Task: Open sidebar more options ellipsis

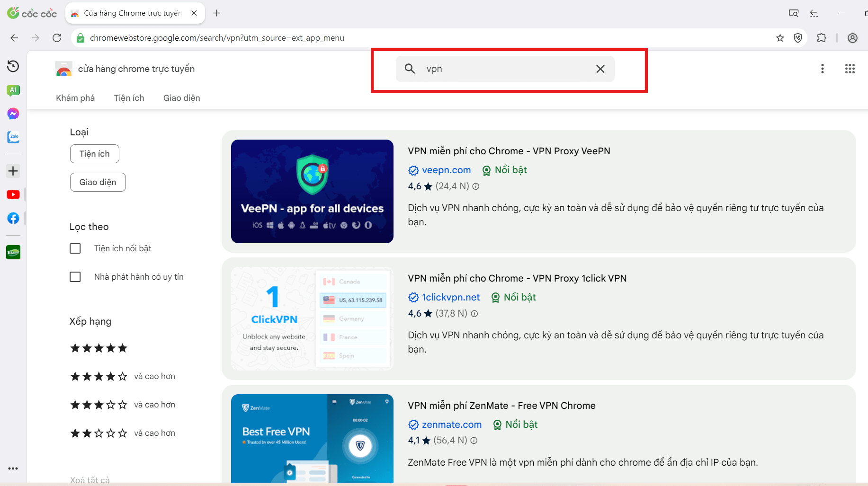Action: click(x=13, y=468)
